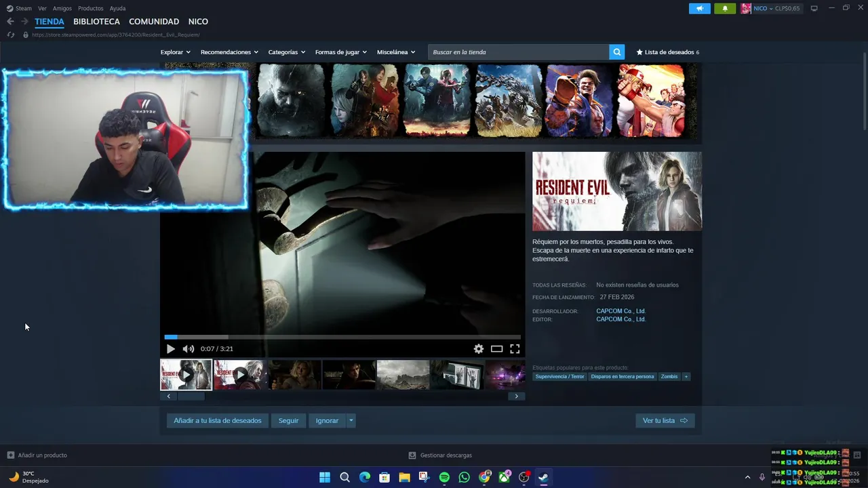Go forward with the navigation arrow
Image resolution: width=868 pixels, height=488 pixels.
tap(24, 22)
